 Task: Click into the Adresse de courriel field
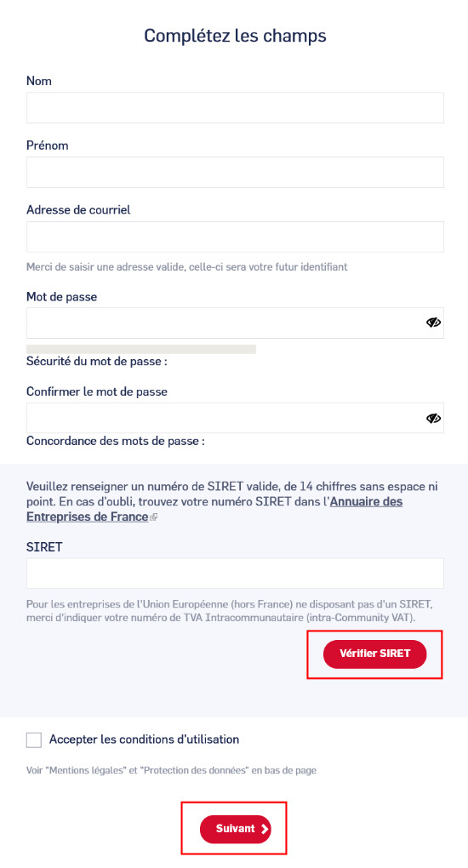235,237
